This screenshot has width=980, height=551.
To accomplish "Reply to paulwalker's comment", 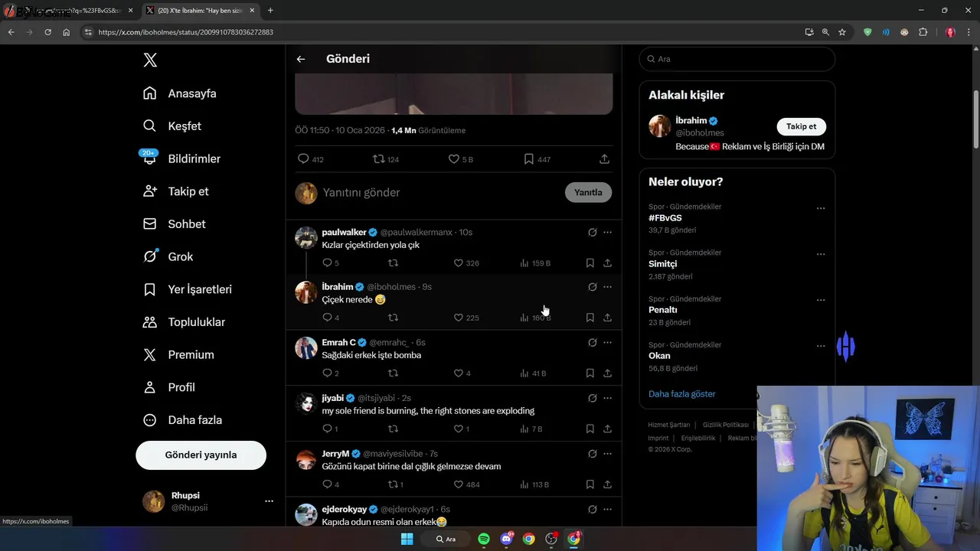I will click(x=331, y=263).
